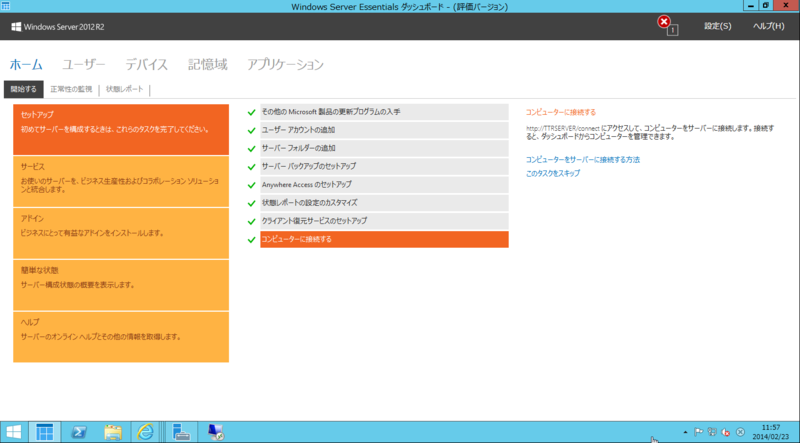
Task: Click the red error alert icon
Action: (664, 22)
